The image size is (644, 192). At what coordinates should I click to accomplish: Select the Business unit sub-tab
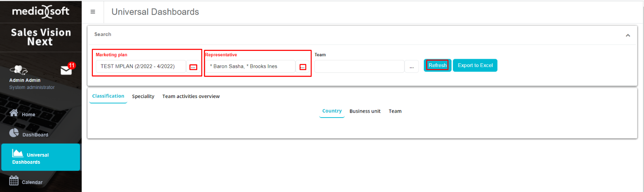tap(365, 111)
